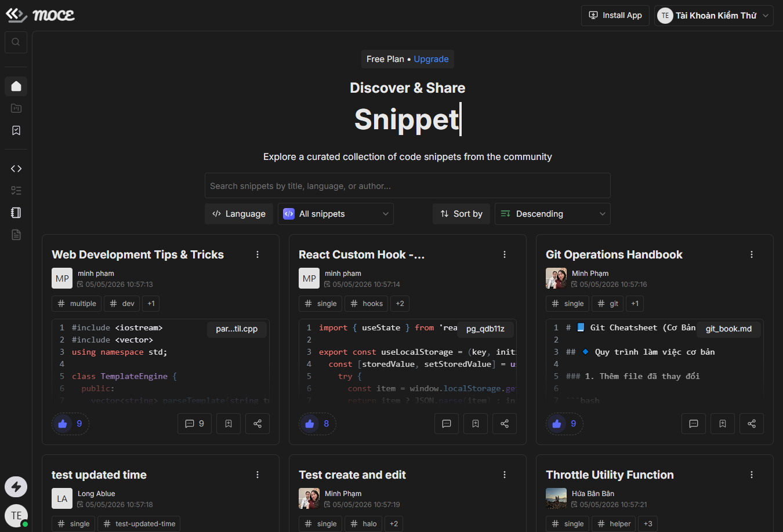Click the 'helper' tag
The image size is (783, 532).
point(614,524)
